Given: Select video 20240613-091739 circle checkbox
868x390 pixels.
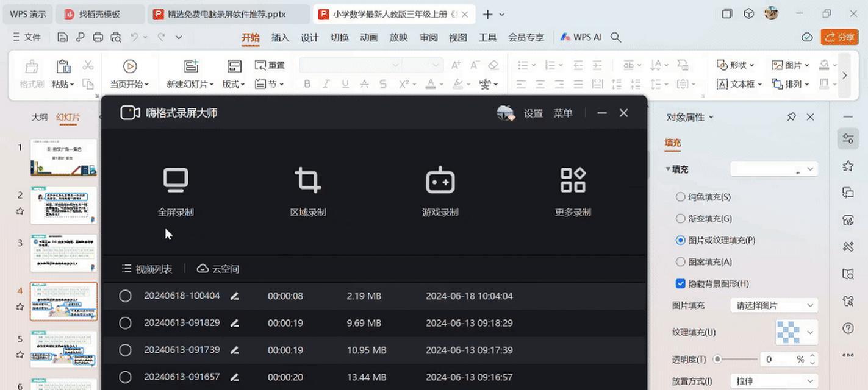Looking at the screenshot, I should pos(125,350).
